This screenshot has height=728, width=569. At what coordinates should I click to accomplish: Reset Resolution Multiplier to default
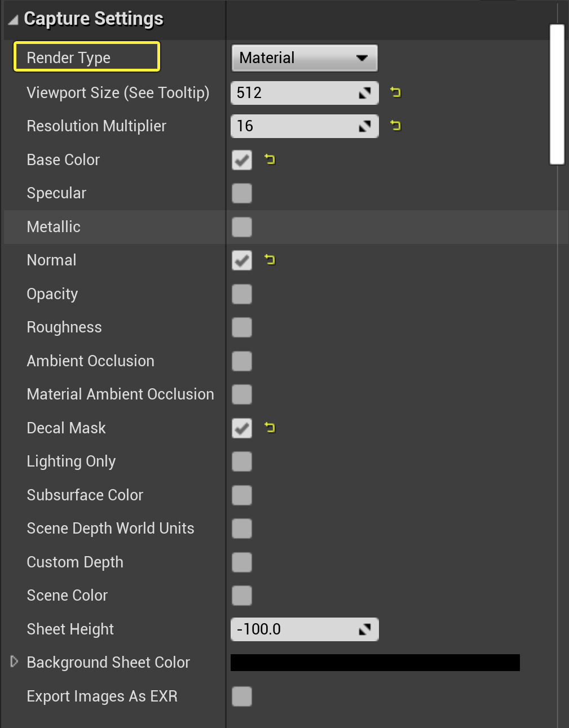[x=395, y=126]
